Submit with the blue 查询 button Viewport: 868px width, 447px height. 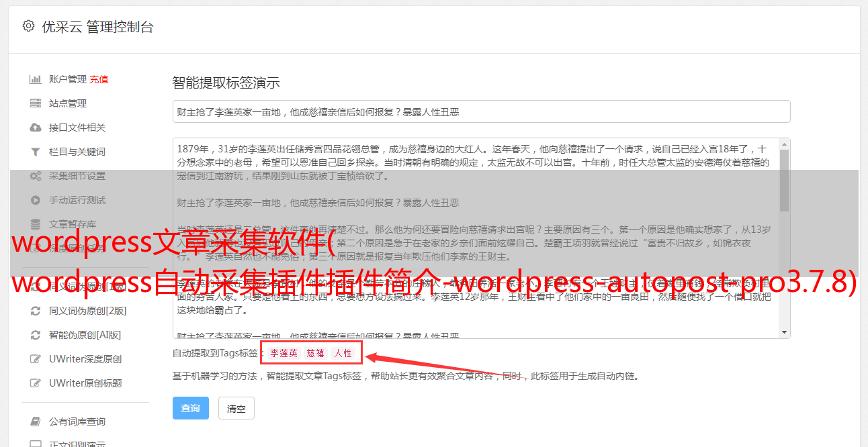pos(191,408)
